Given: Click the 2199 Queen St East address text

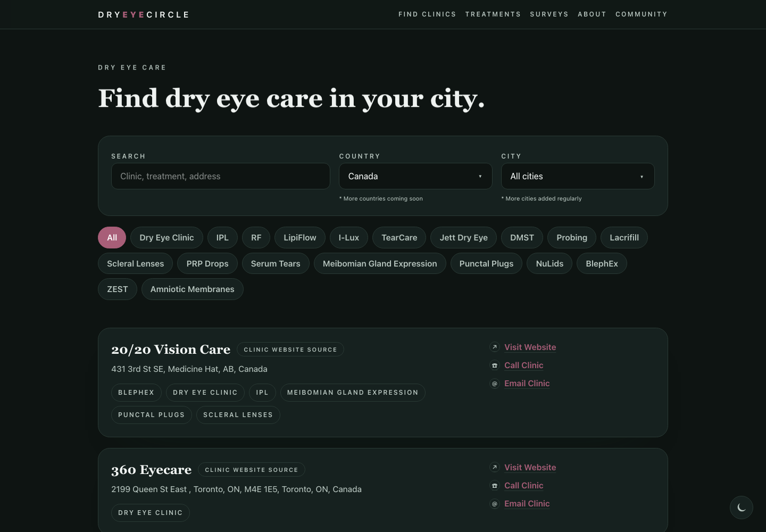Looking at the screenshot, I should [x=236, y=489].
